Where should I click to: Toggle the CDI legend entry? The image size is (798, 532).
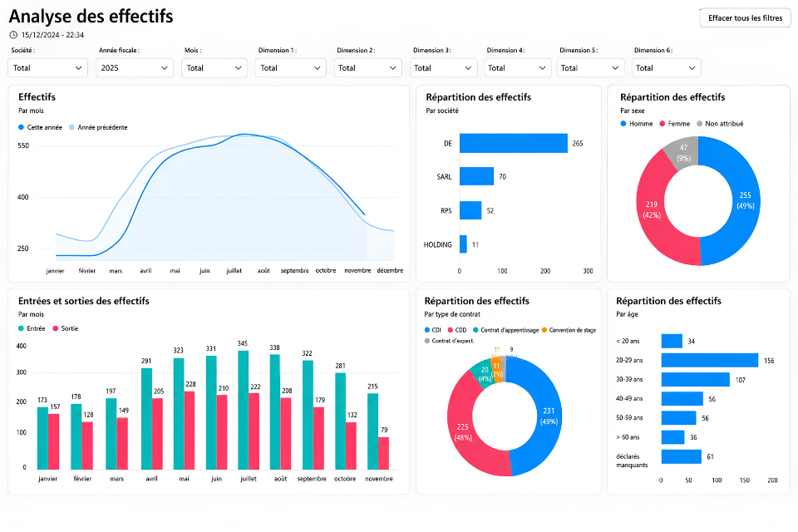[x=432, y=330]
